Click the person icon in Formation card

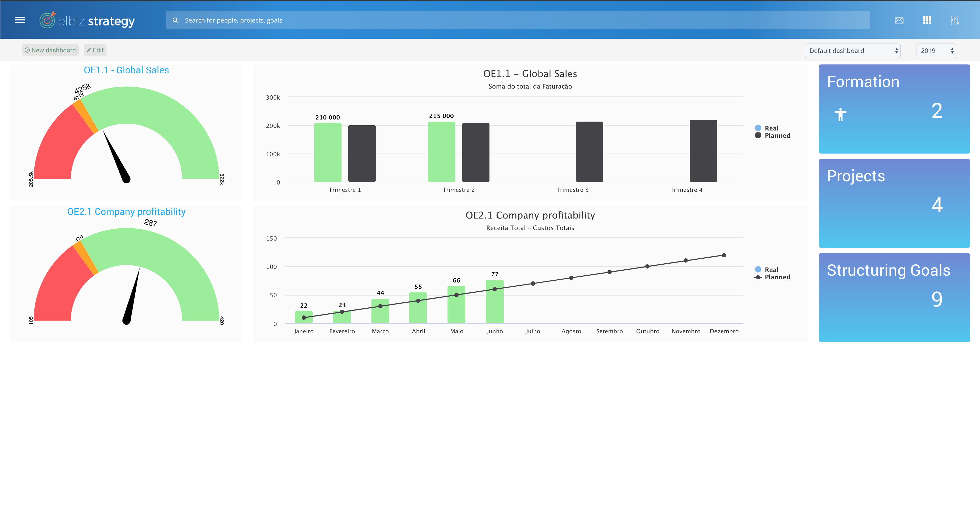pyautogui.click(x=840, y=115)
